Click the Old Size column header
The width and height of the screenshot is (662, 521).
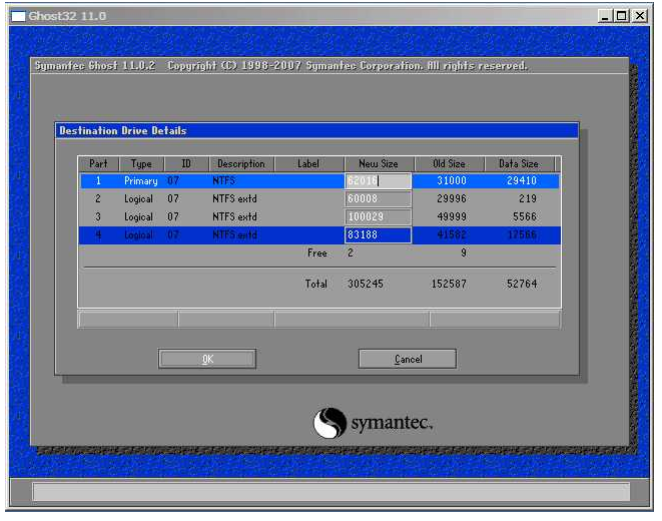[x=450, y=163]
